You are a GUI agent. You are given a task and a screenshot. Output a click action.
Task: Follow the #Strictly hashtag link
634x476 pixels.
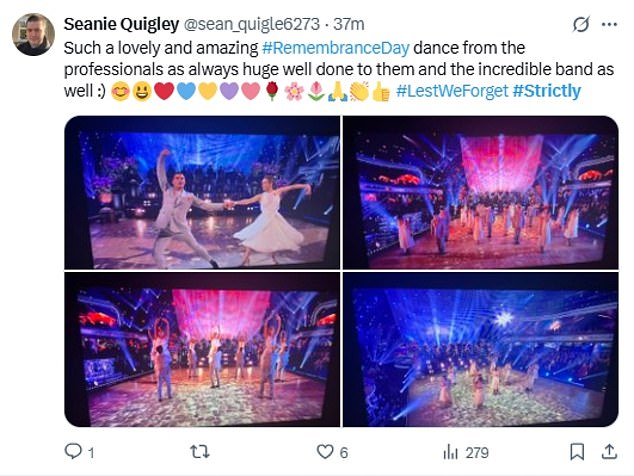point(547,91)
